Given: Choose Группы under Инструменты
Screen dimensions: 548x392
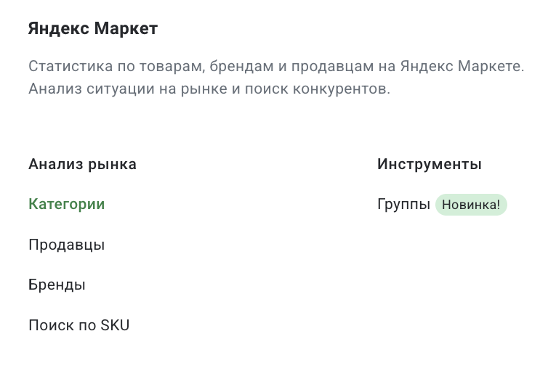Looking at the screenshot, I should click(x=403, y=205).
